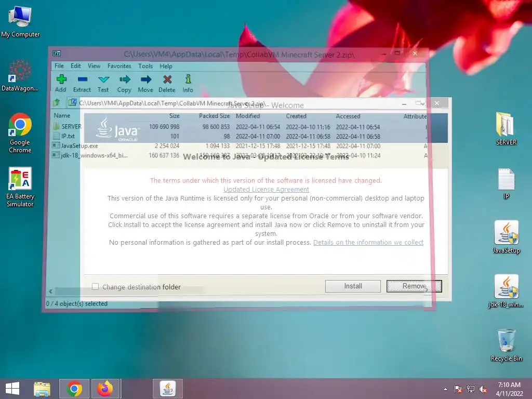Open the Windows Start button
Image resolution: width=532 pixels, height=399 pixels.
pos(12,389)
